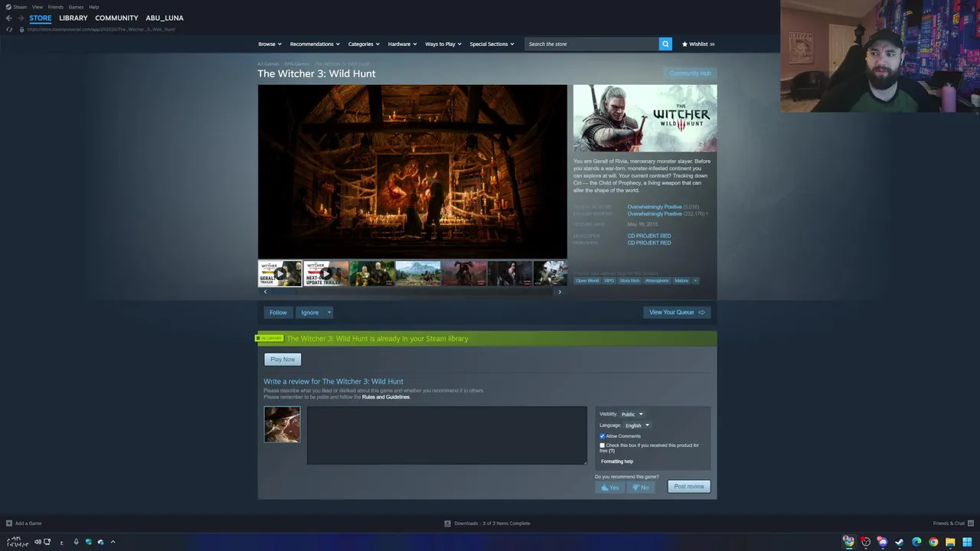This screenshot has height=551, width=980.
Task: Open Microsoft Edge from taskbar
Action: [916, 542]
